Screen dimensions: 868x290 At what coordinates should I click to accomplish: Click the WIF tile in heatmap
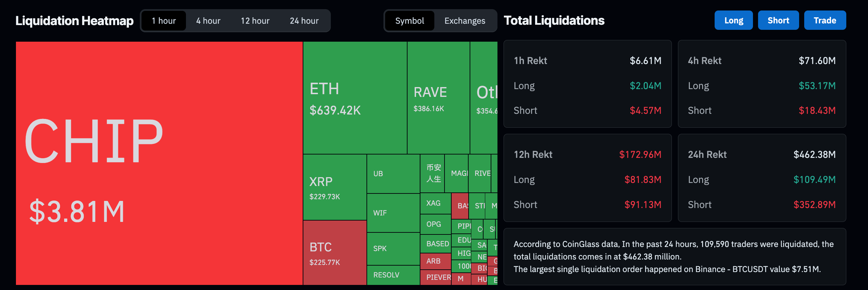(393, 213)
